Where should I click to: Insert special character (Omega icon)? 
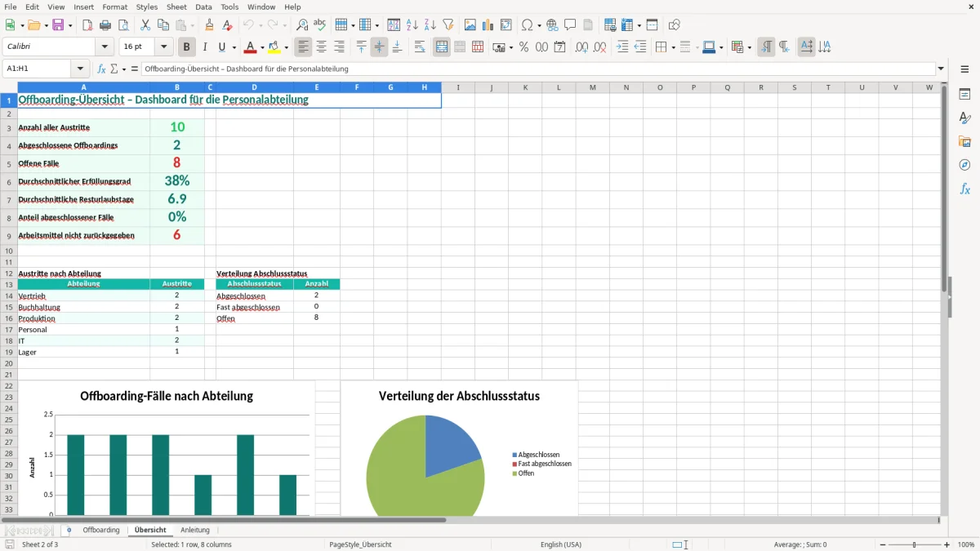pos(527,25)
